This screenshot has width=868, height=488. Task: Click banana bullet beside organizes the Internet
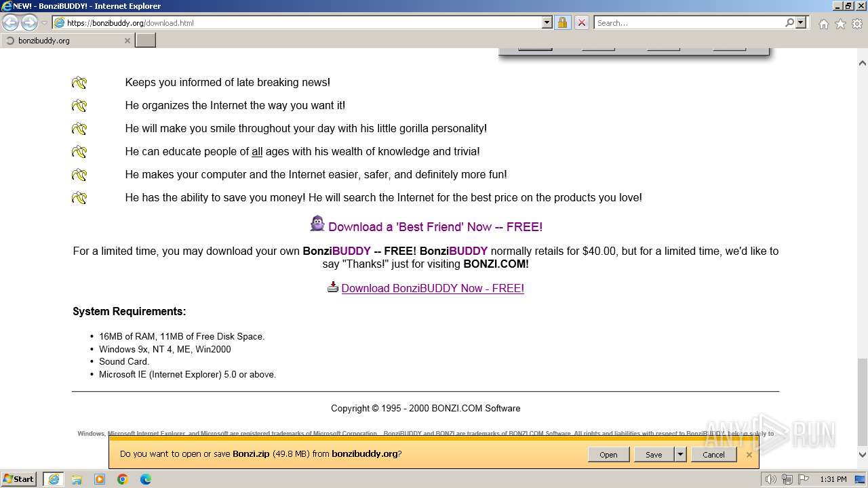[x=79, y=106]
